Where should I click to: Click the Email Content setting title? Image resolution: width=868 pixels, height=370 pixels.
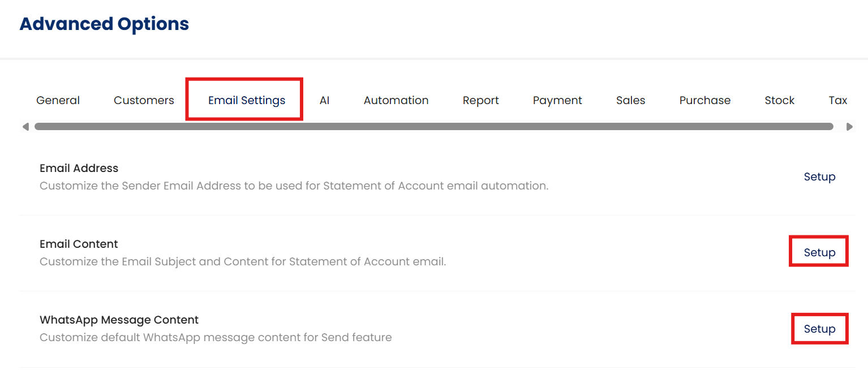coord(79,244)
